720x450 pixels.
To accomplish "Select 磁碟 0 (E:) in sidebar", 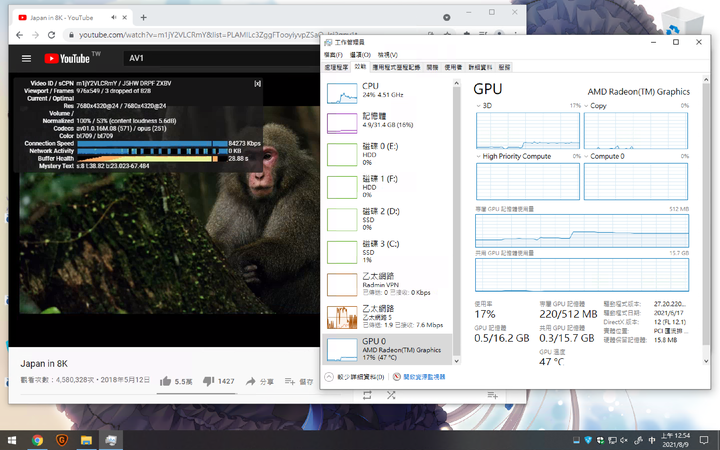I will click(x=388, y=154).
